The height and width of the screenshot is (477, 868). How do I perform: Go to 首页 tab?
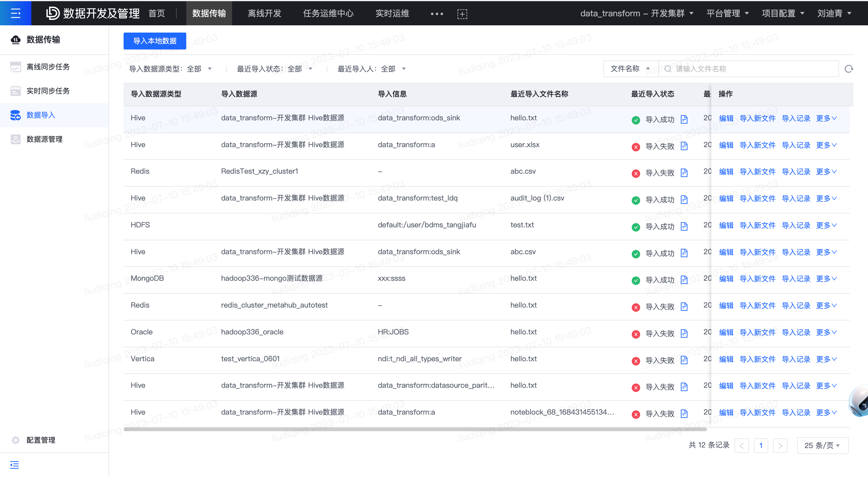157,13
